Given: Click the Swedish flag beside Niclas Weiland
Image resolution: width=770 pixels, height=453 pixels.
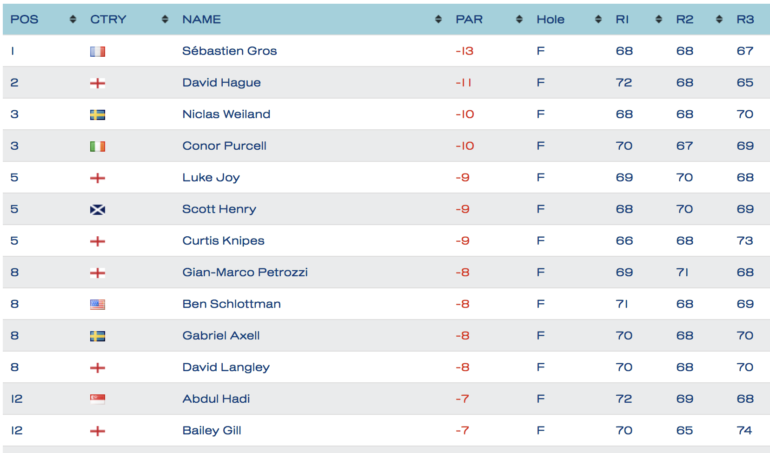Looking at the screenshot, I should (97, 114).
